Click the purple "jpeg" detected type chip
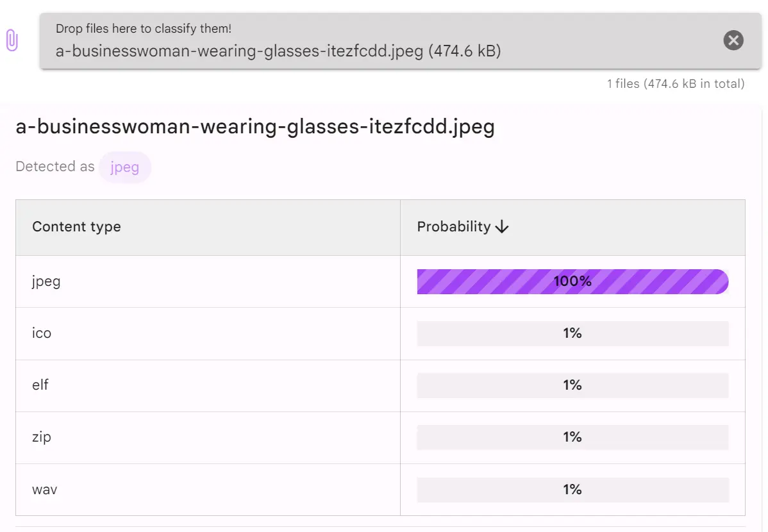Viewport: 768px width, 532px height. pos(125,167)
